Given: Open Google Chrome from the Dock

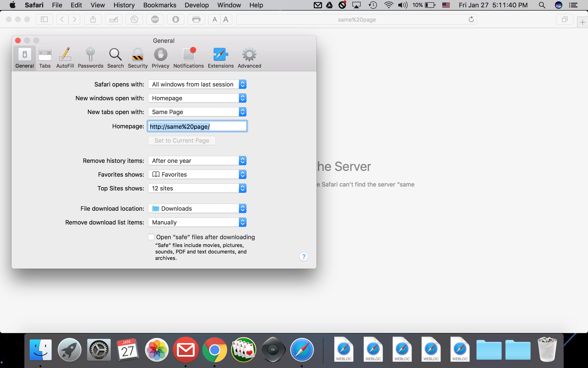Looking at the screenshot, I should pyautogui.click(x=215, y=350).
